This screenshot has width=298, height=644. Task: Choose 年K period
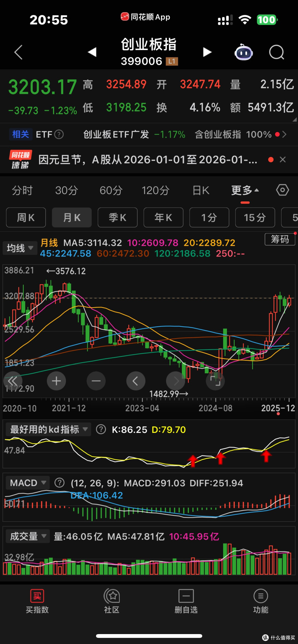coord(163,217)
